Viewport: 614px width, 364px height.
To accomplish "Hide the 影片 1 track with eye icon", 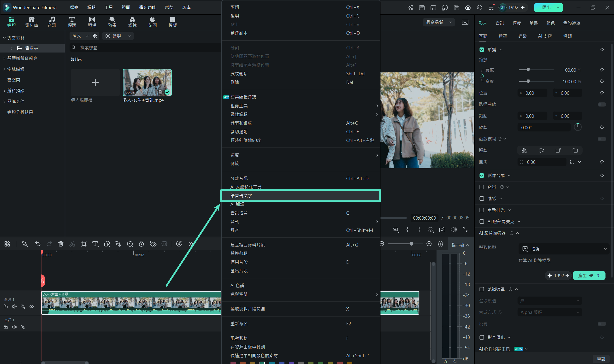I will [x=32, y=306].
